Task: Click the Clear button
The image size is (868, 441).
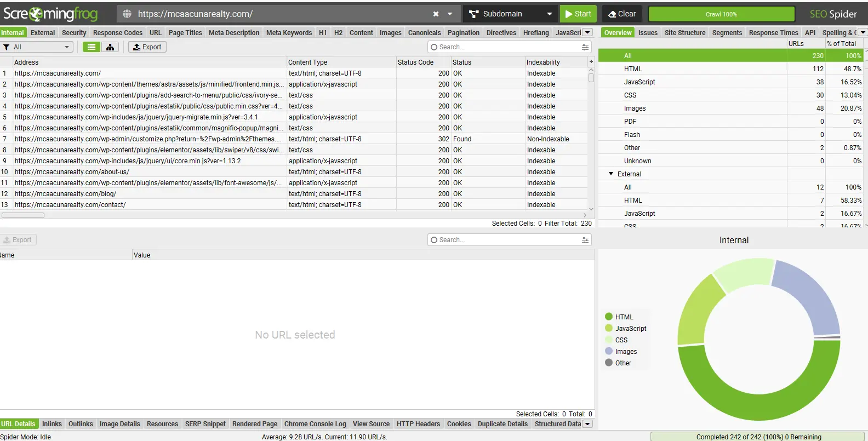Action: (622, 14)
